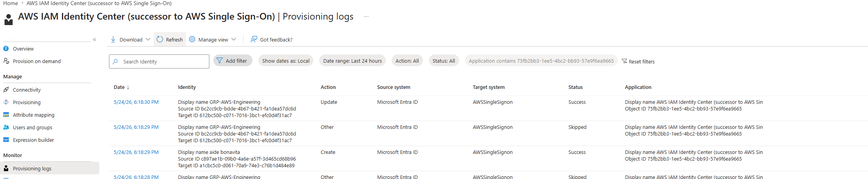The width and height of the screenshot is (868, 179).
Task: Click the Application column header
Action: (x=638, y=87)
